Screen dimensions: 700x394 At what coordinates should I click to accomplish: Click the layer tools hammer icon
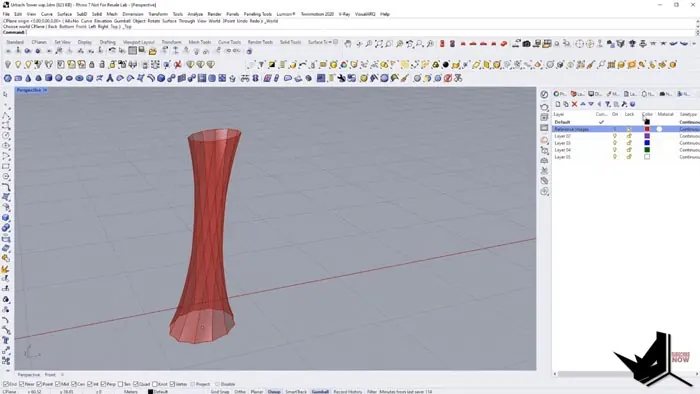tap(624, 104)
